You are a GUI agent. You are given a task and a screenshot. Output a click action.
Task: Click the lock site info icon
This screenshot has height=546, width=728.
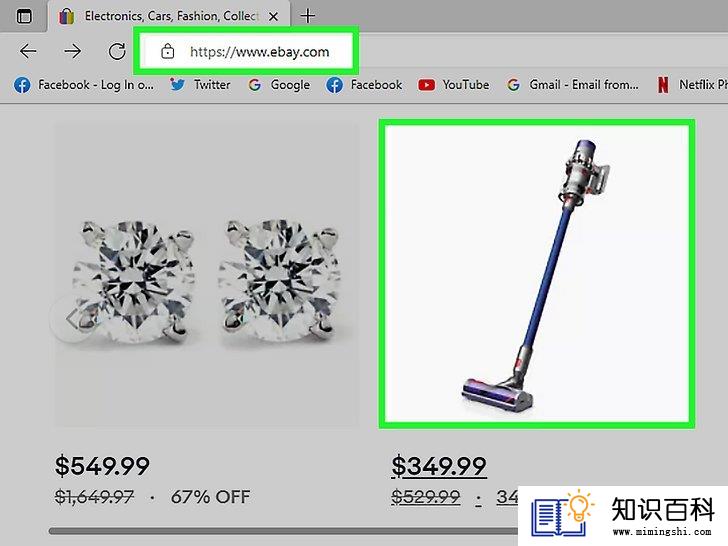168,51
